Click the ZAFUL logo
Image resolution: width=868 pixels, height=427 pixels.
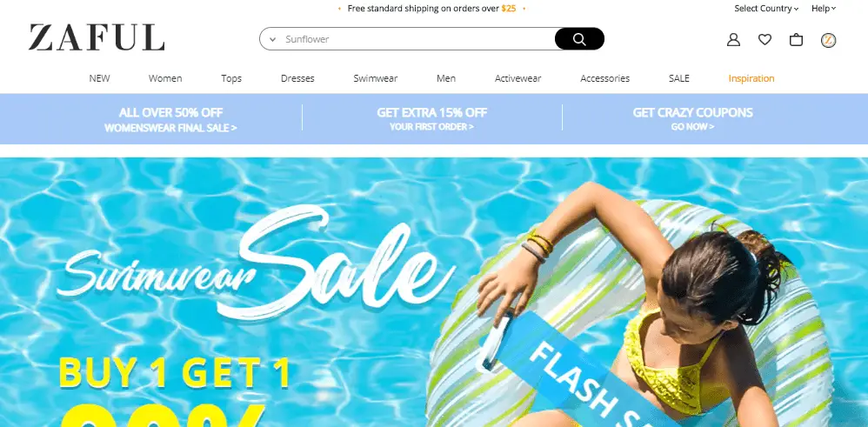(97, 37)
